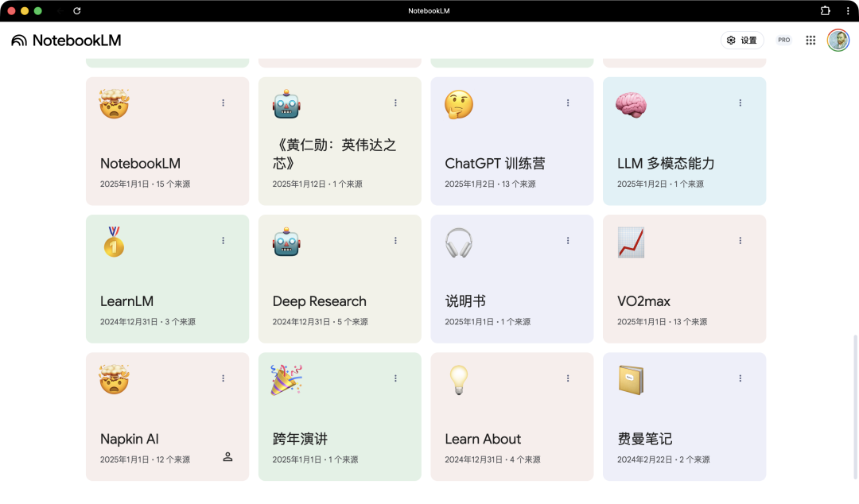859x504 pixels.
Task: Click the thinking face emoji on ChatGPT 训练营
Action: pos(459,104)
